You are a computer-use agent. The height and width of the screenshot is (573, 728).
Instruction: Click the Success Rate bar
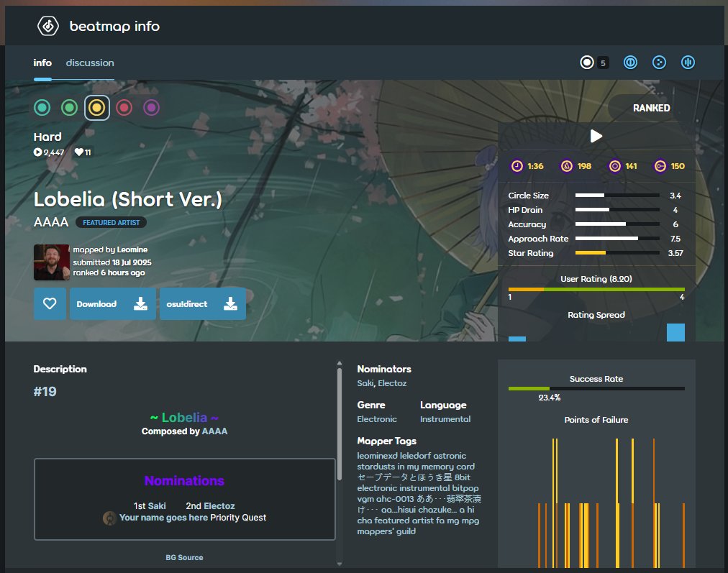(596, 388)
